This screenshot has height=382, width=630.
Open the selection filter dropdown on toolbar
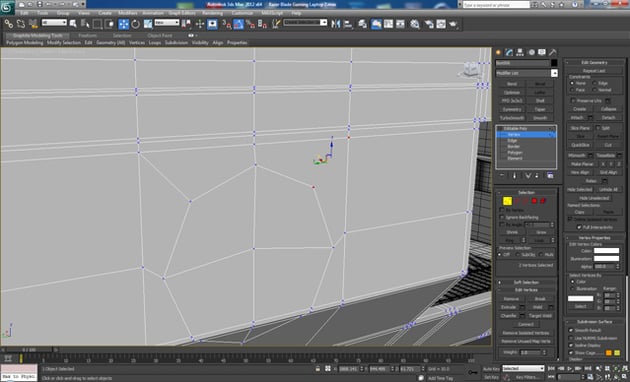54,23
